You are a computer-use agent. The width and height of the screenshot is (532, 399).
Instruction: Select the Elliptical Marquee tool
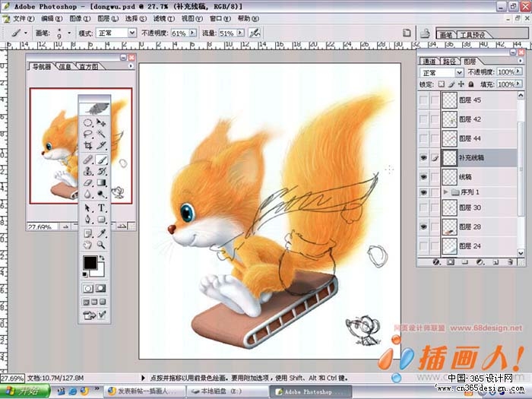88,122
